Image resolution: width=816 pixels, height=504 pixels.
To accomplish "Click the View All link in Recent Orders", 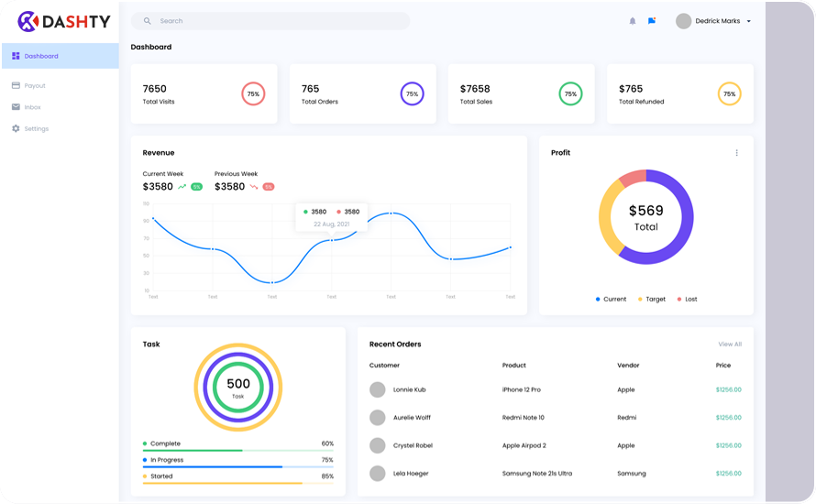I will (730, 345).
